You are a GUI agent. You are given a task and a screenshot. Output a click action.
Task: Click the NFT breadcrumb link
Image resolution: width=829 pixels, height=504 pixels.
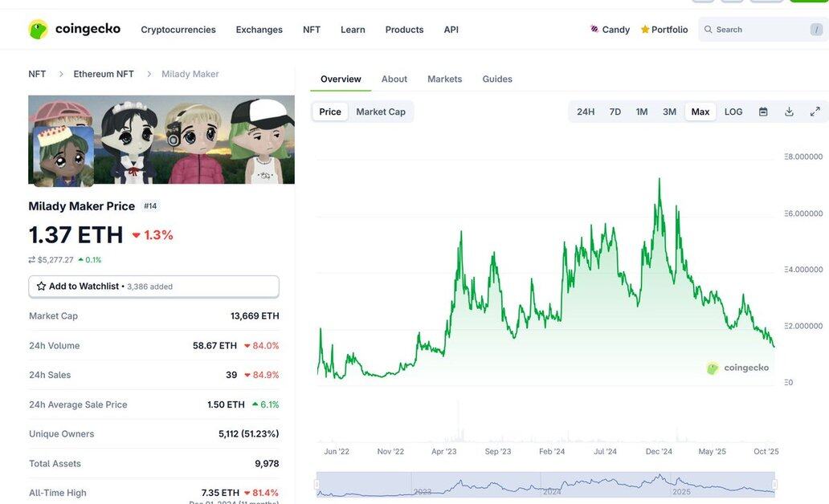[x=37, y=74]
